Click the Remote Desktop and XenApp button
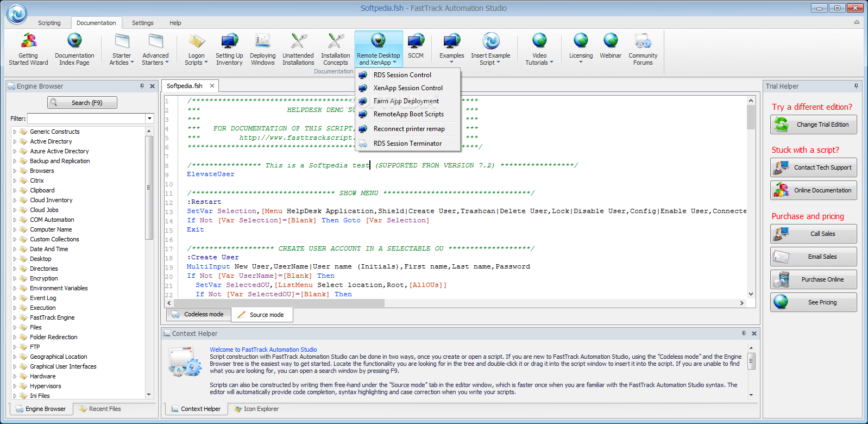The image size is (868, 424). pos(379,49)
